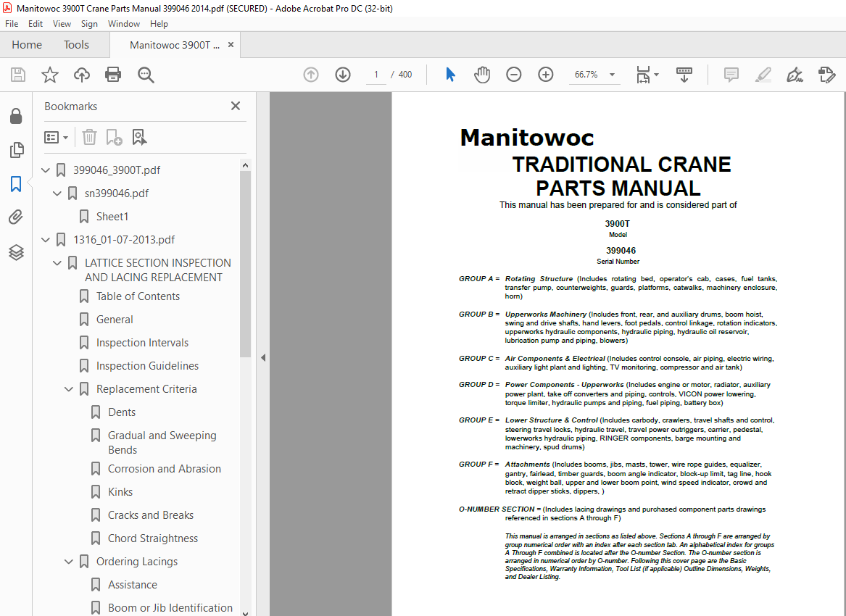Image resolution: width=846 pixels, height=616 pixels.
Task: Open the security lock panel
Action: tap(16, 116)
